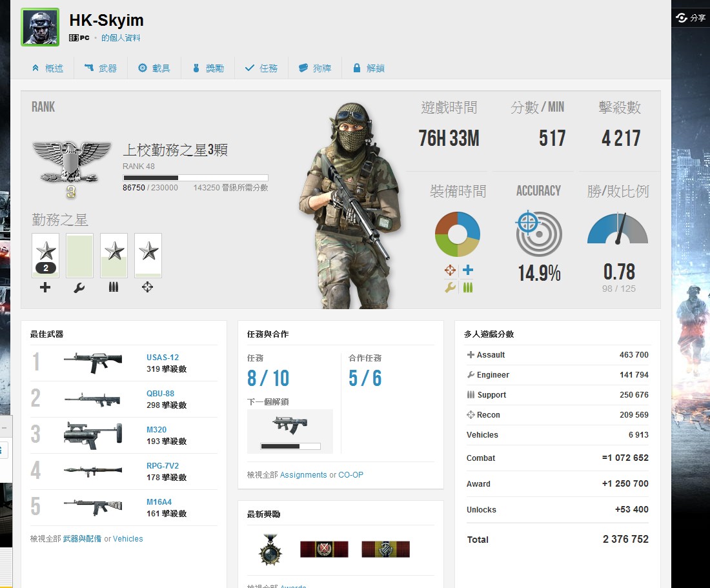
Task: Click the Total score 2 376 752
Action: click(x=626, y=539)
